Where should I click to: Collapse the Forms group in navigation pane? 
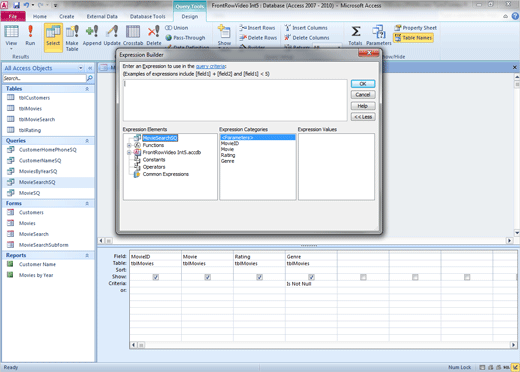click(87, 203)
